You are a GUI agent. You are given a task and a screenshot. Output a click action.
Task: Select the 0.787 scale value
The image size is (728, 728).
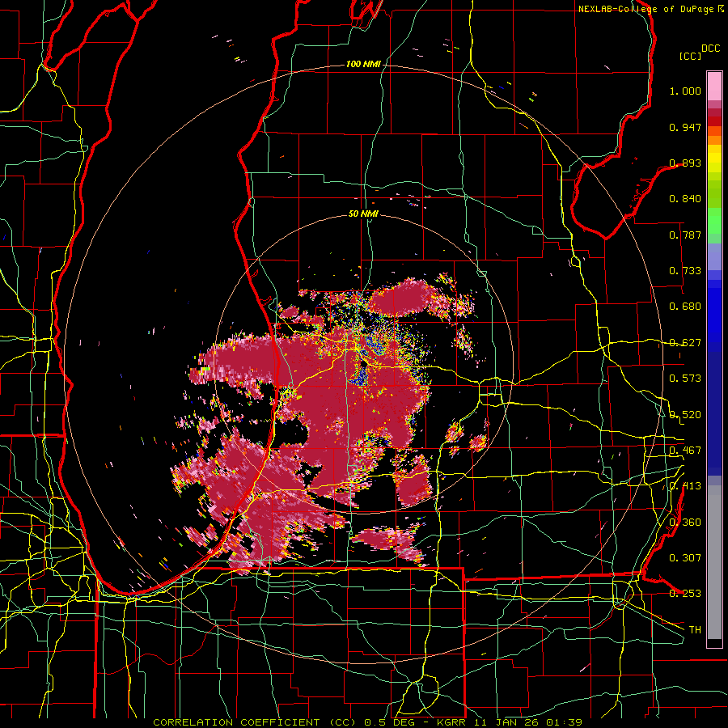coord(685,235)
